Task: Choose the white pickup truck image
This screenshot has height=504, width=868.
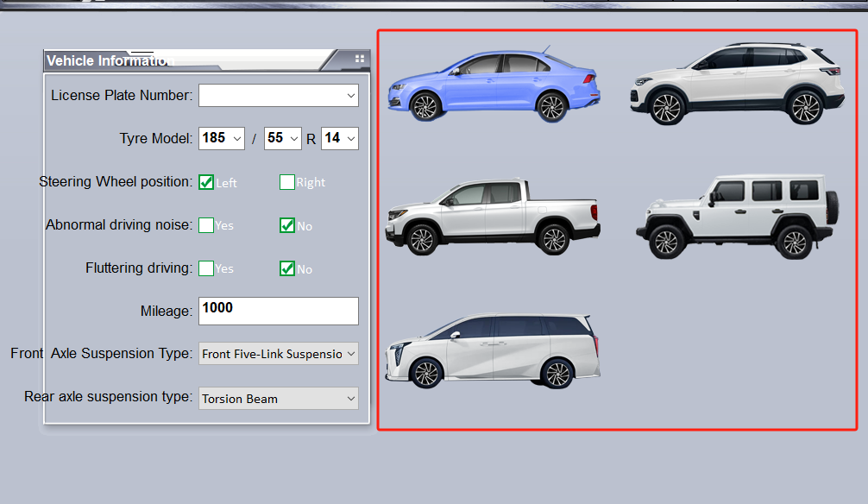Action: pyautogui.click(x=492, y=217)
